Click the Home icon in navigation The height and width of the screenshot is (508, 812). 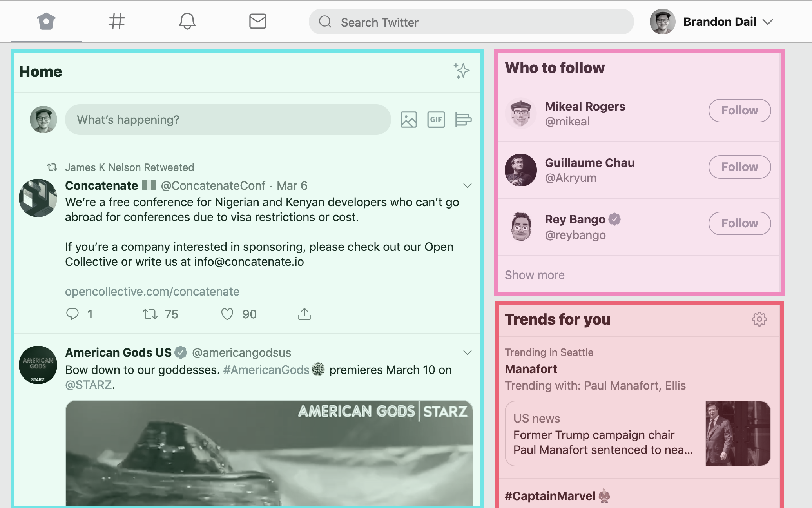click(x=45, y=22)
